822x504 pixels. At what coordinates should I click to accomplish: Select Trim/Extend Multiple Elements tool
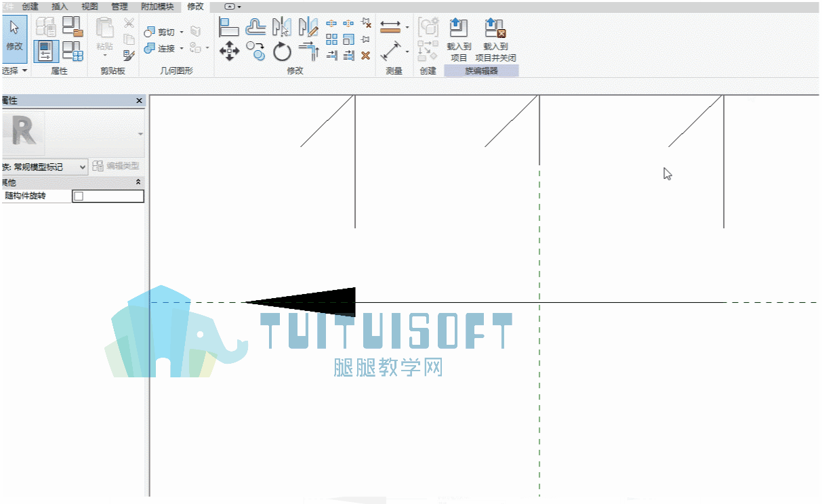tap(348, 56)
